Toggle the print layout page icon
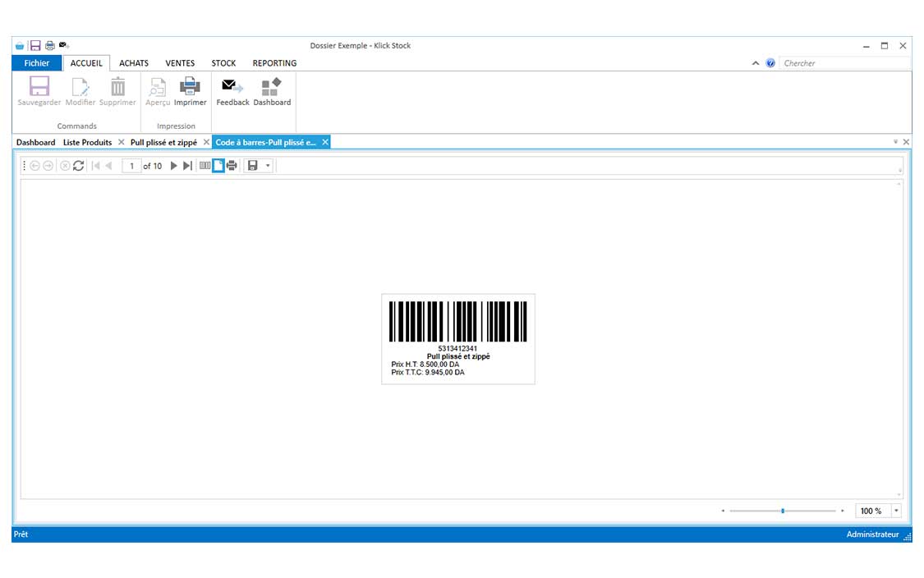This screenshot has width=924, height=578. (x=218, y=166)
